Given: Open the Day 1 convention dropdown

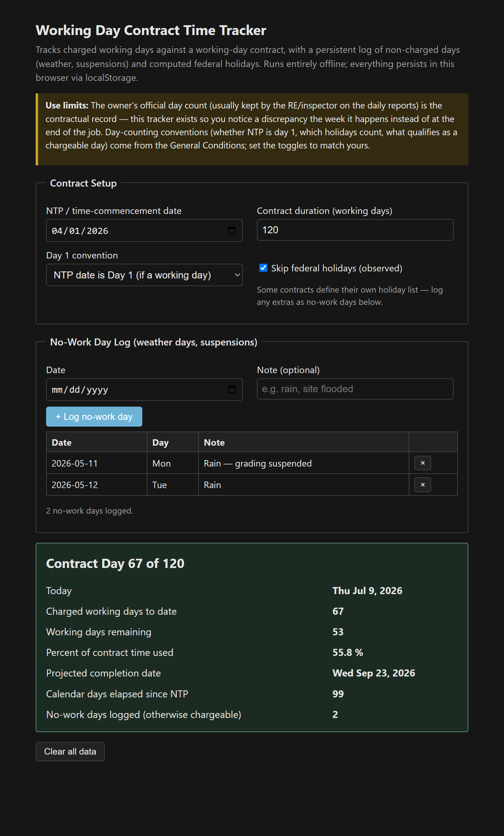Looking at the screenshot, I should 144,275.
